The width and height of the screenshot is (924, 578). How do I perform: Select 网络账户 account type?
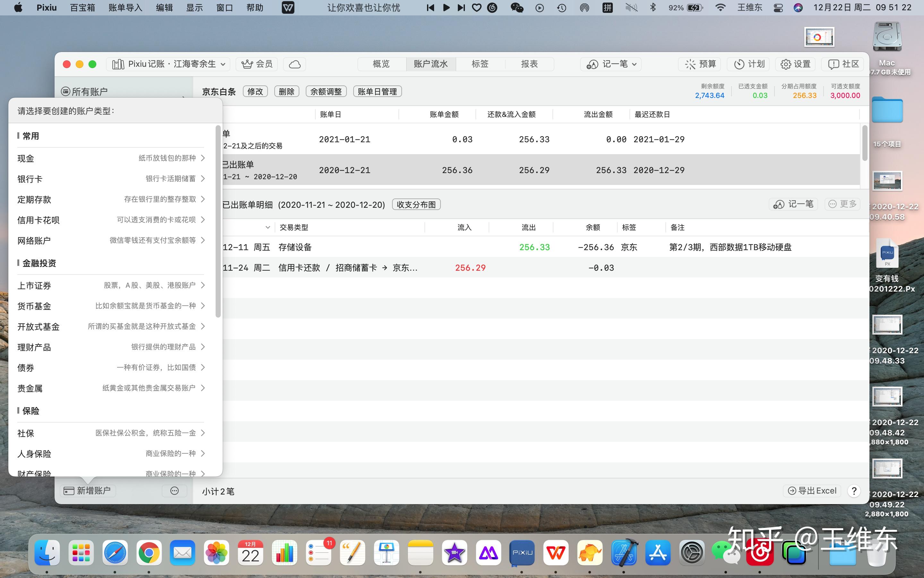click(x=111, y=241)
